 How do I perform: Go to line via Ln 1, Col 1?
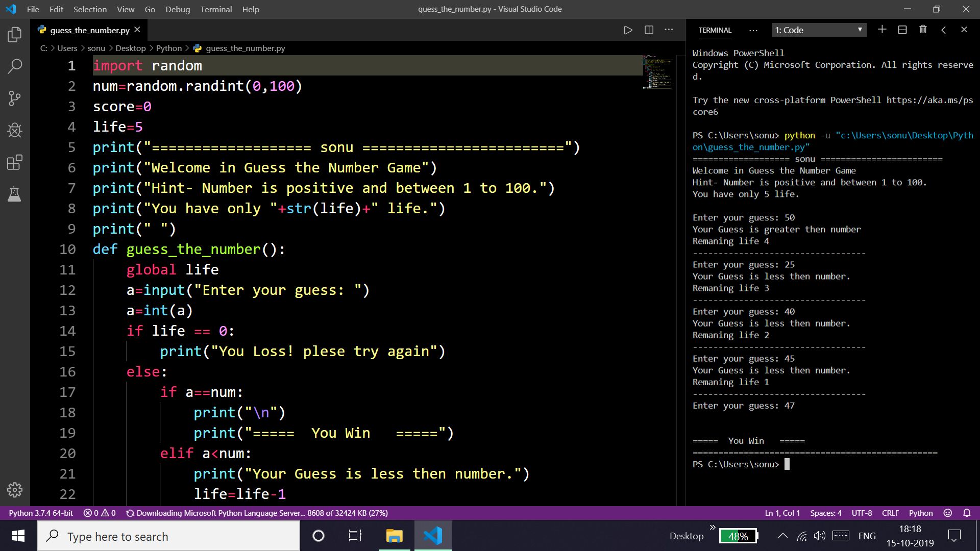pos(782,513)
